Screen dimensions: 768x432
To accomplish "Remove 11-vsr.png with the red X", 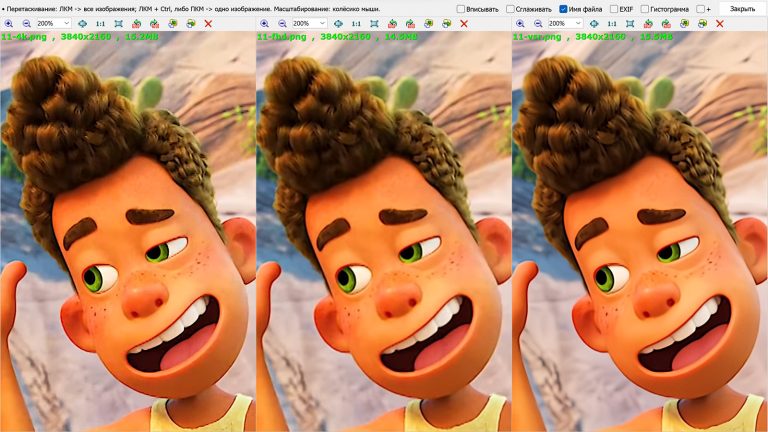I will pyautogui.click(x=720, y=24).
